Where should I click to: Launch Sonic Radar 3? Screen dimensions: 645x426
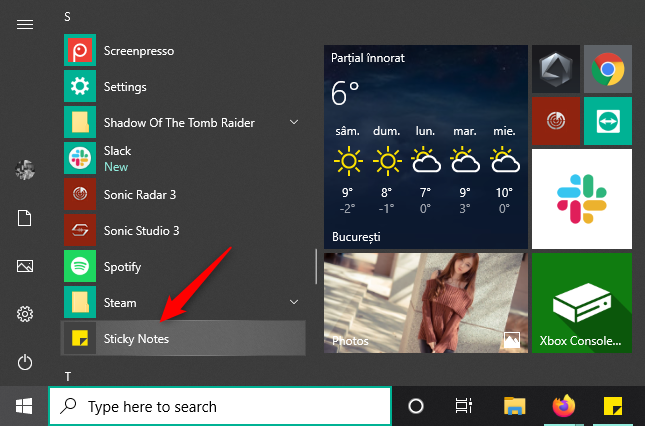click(x=141, y=194)
